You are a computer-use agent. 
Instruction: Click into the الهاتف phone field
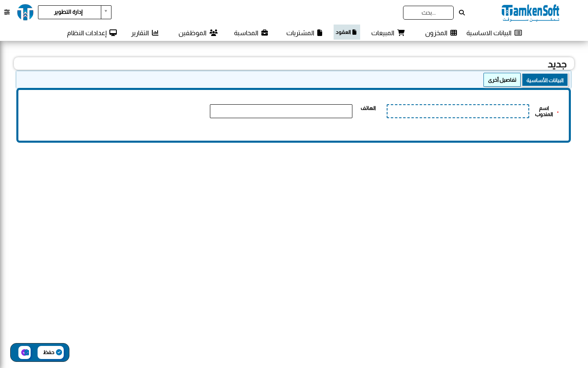coord(281,111)
